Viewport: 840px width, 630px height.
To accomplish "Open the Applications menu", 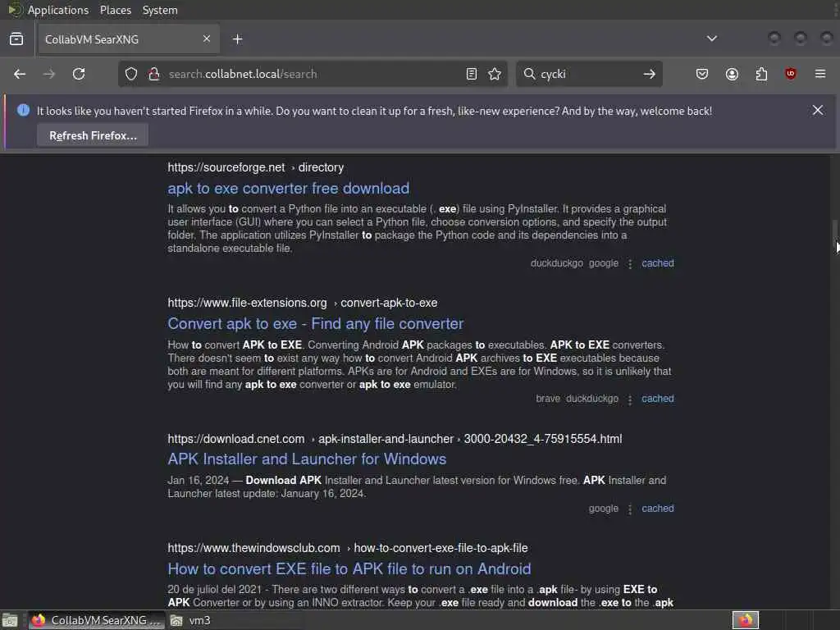I will tap(58, 10).
